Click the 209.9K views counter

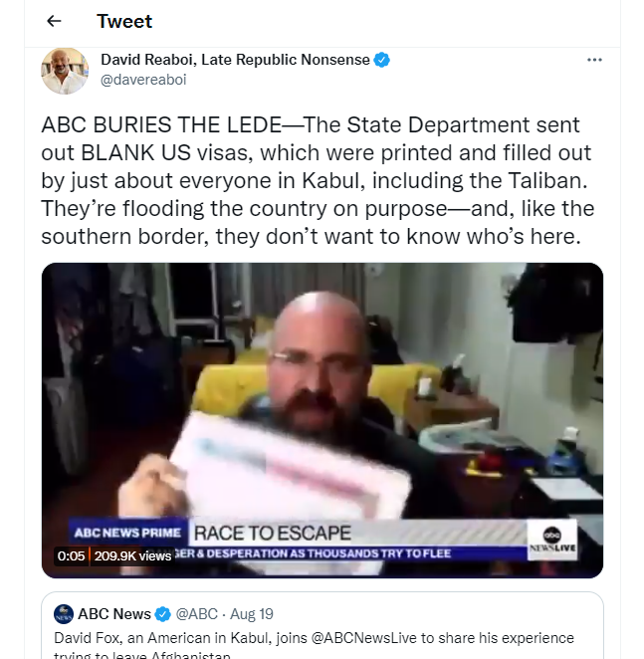132,556
